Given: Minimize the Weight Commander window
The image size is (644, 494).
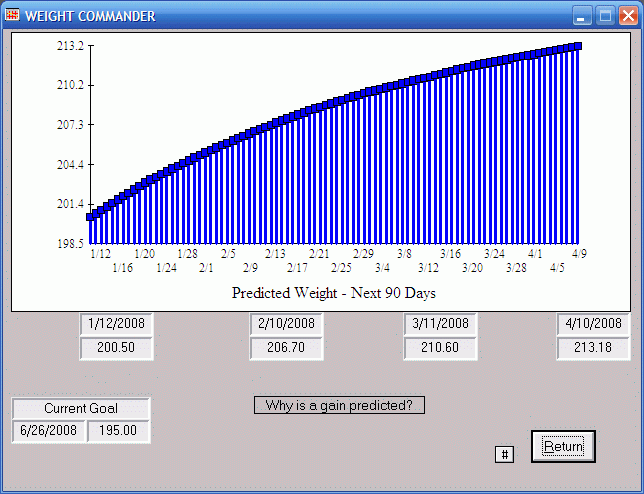Looking at the screenshot, I should (x=583, y=15).
